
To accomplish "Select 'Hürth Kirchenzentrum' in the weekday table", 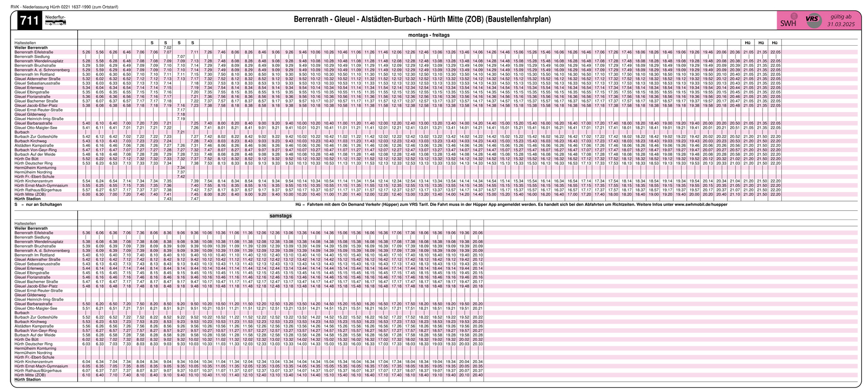I will pyautogui.click(x=33, y=181).
